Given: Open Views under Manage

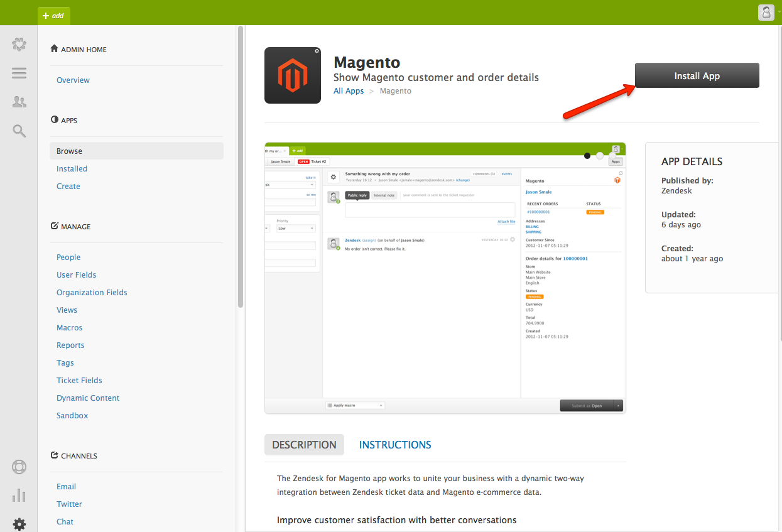Looking at the screenshot, I should tap(67, 310).
